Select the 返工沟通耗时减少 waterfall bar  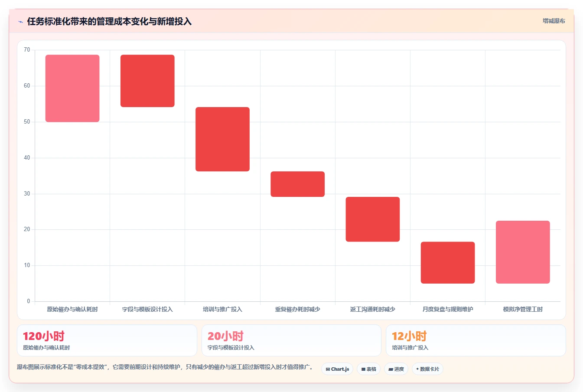pyautogui.click(x=373, y=219)
